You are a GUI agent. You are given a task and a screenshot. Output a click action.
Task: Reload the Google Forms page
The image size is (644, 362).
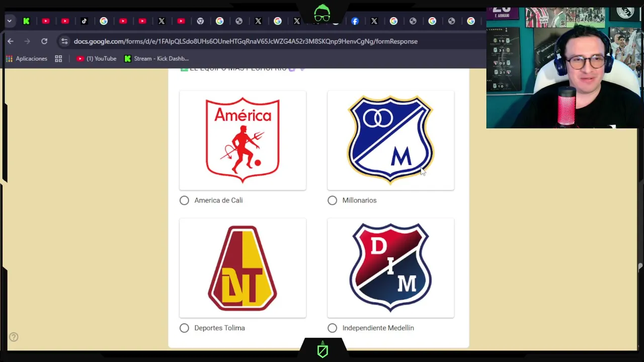tap(44, 41)
